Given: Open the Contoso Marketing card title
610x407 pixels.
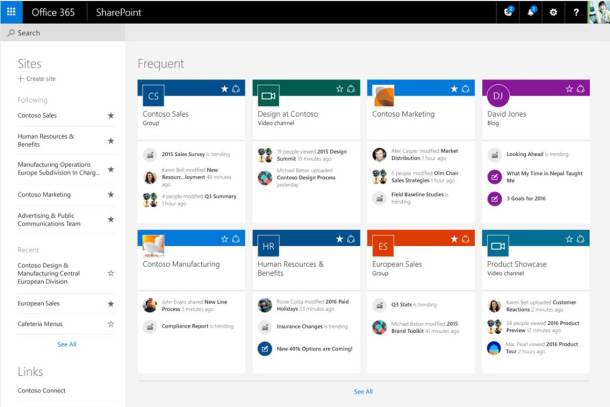Looking at the screenshot, I should click(403, 114).
